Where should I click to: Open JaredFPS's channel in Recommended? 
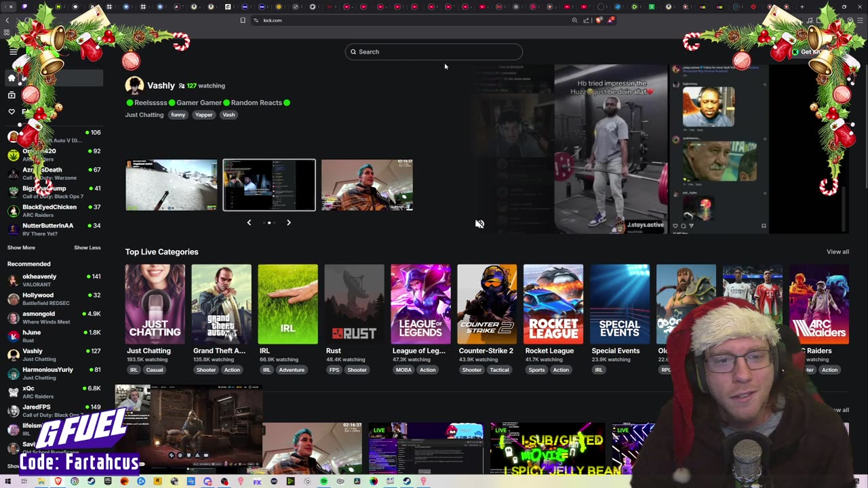[x=54, y=411]
